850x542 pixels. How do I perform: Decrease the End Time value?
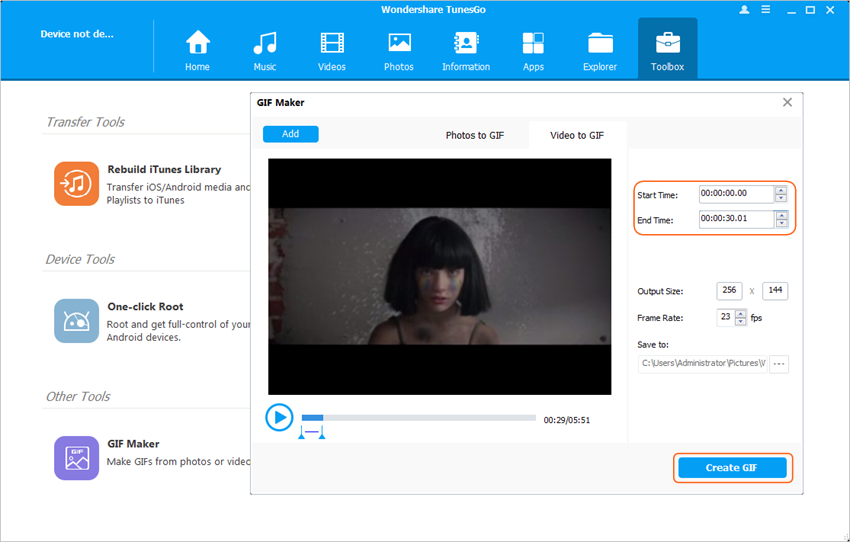click(781, 223)
